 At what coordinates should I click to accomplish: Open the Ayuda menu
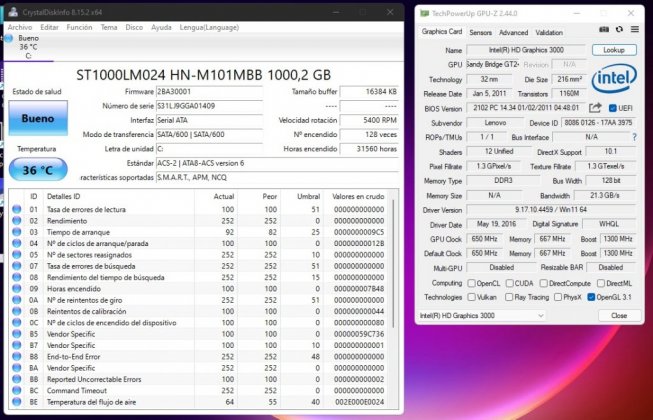tap(161, 27)
